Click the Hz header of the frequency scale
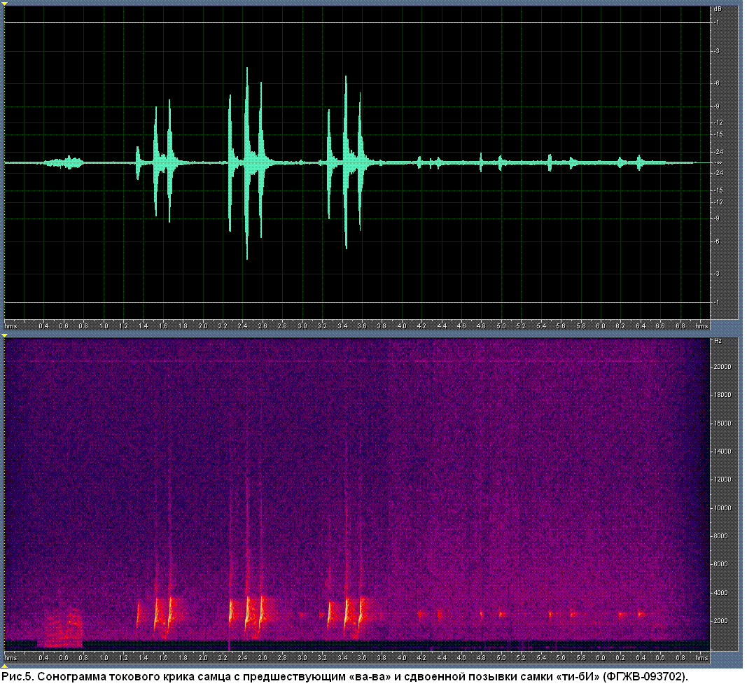 click(x=718, y=341)
